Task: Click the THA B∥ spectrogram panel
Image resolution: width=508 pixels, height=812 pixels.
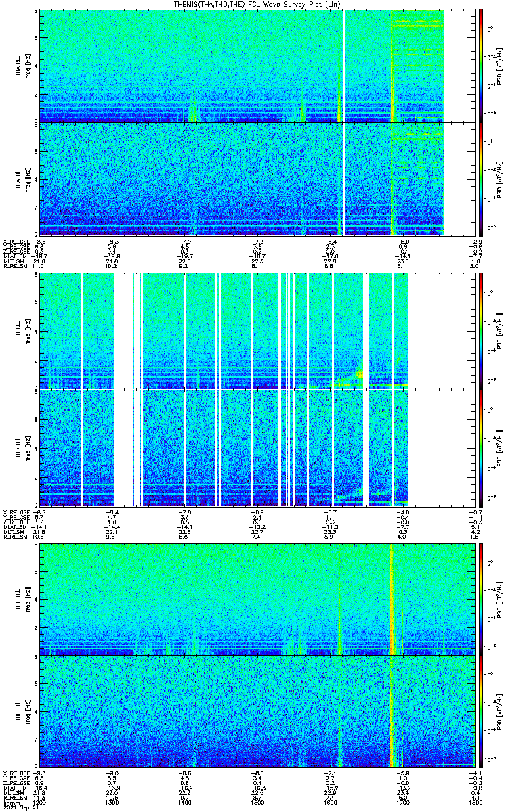Action: tap(257, 179)
